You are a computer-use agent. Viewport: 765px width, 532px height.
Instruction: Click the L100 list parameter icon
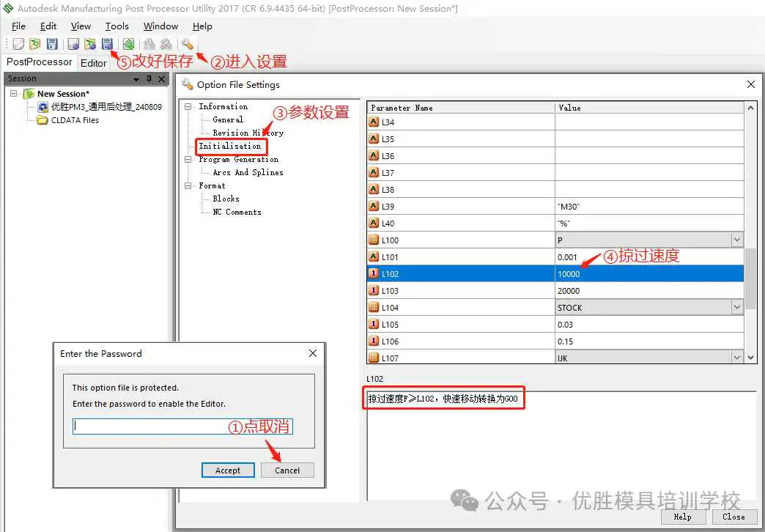374,240
